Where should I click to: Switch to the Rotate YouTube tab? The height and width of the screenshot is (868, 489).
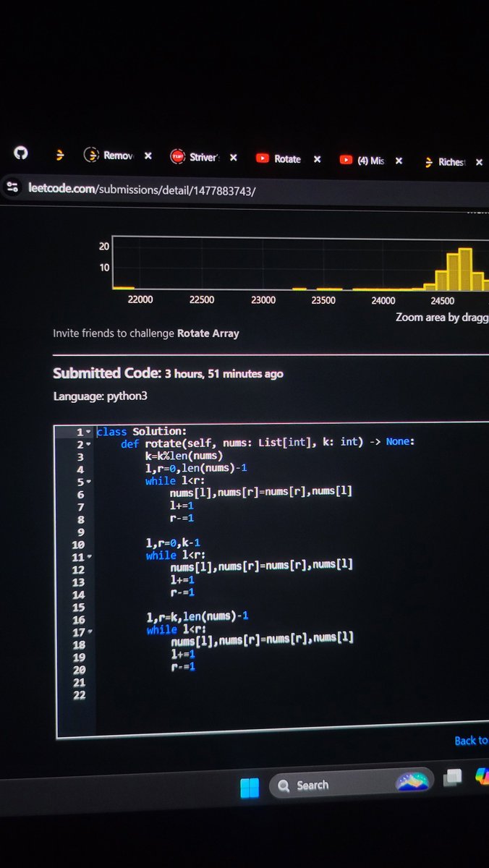(x=278, y=159)
